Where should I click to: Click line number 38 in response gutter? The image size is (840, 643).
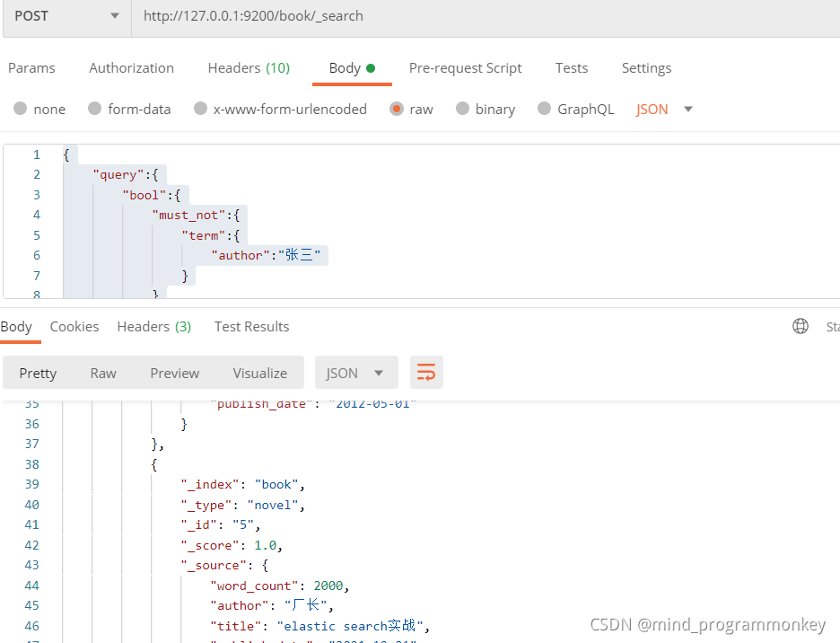coord(32,464)
